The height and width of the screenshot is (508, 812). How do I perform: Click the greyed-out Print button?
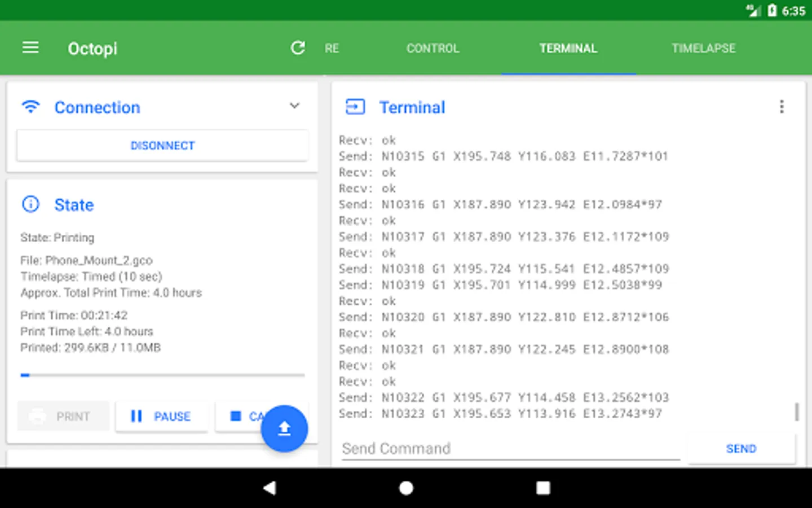pos(63,417)
